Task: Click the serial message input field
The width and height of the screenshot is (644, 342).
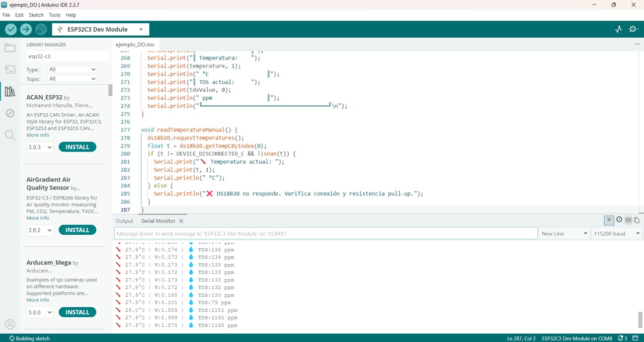Action: [326, 234]
